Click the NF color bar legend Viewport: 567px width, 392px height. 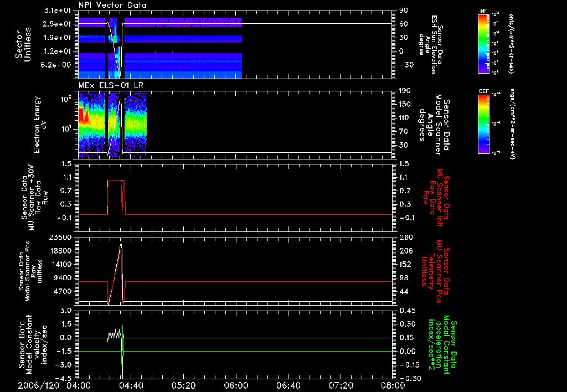point(483,43)
